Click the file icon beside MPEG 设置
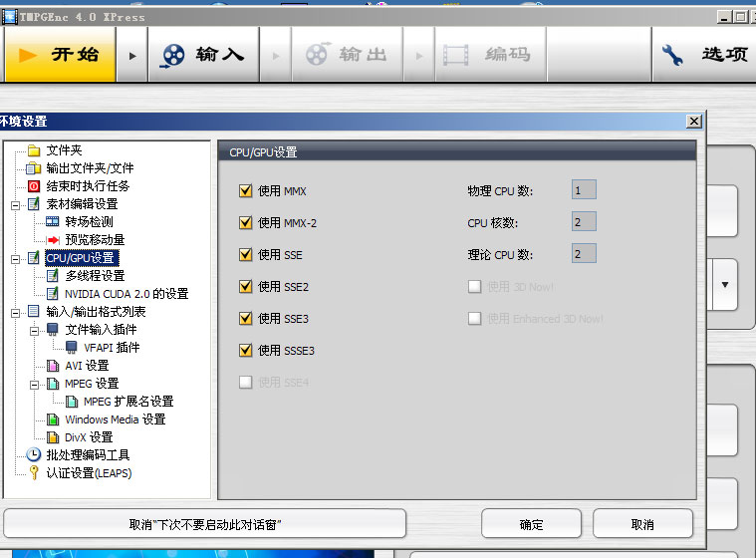 coord(53,384)
